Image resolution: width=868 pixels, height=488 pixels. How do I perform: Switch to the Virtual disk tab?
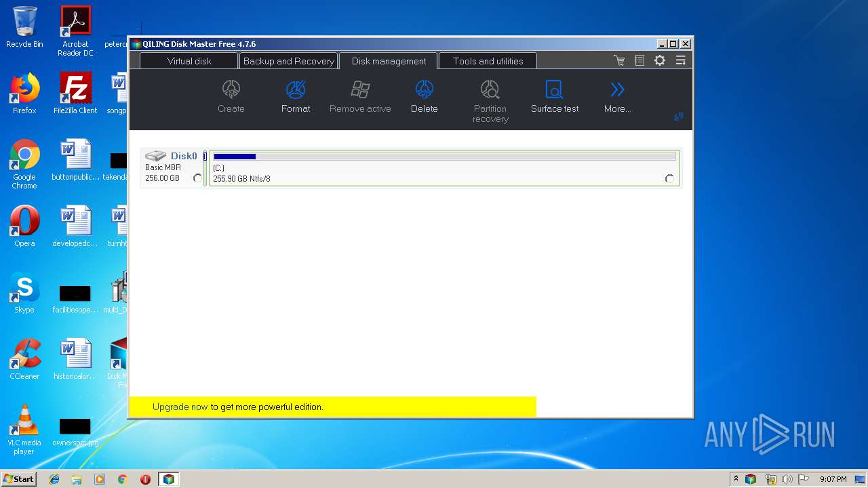tap(189, 61)
